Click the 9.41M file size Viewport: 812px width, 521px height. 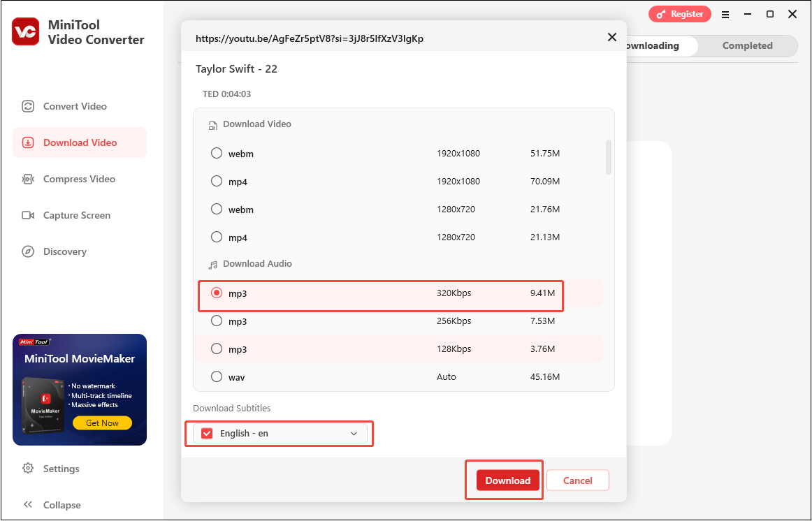pos(542,293)
